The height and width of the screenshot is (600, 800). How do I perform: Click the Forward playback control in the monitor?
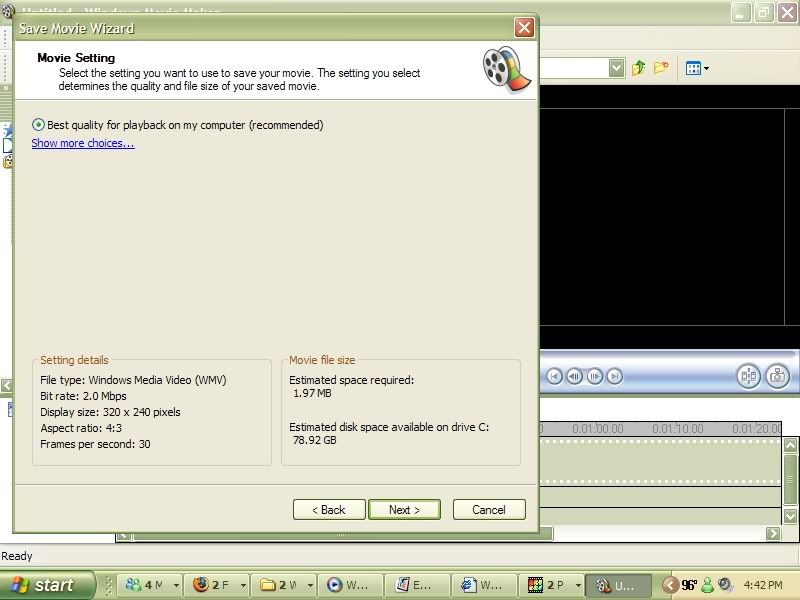pos(615,377)
